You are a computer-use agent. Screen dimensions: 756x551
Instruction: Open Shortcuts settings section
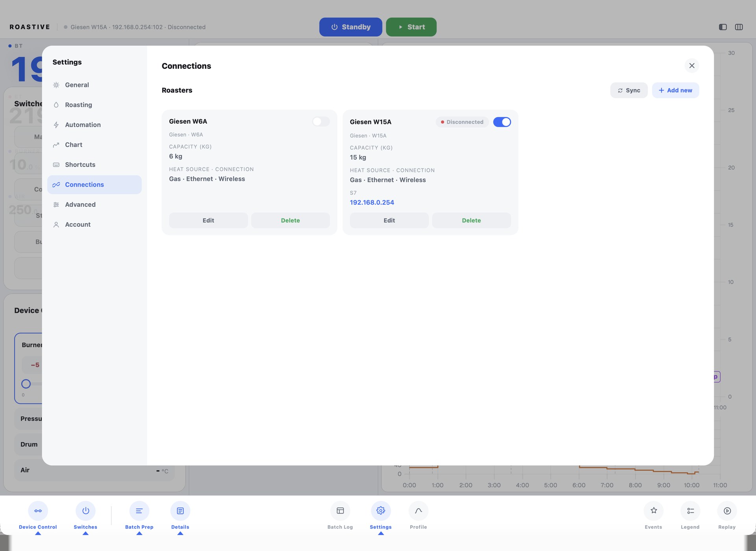pos(94,165)
